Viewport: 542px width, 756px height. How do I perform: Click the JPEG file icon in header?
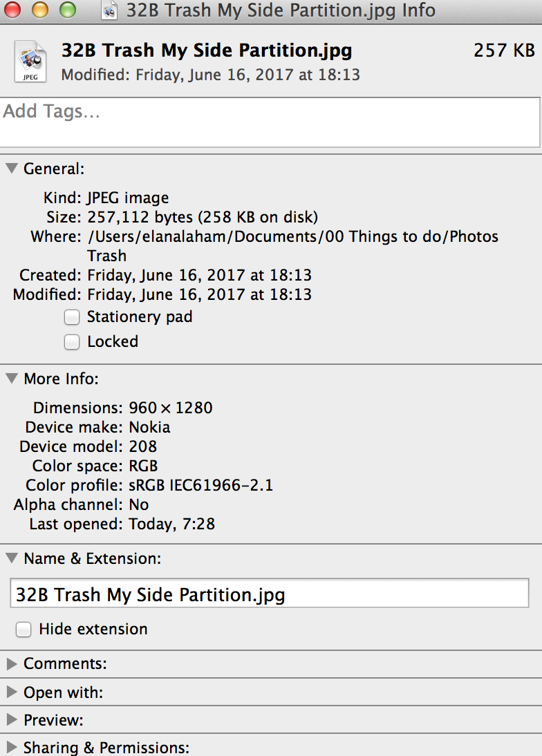[30, 62]
